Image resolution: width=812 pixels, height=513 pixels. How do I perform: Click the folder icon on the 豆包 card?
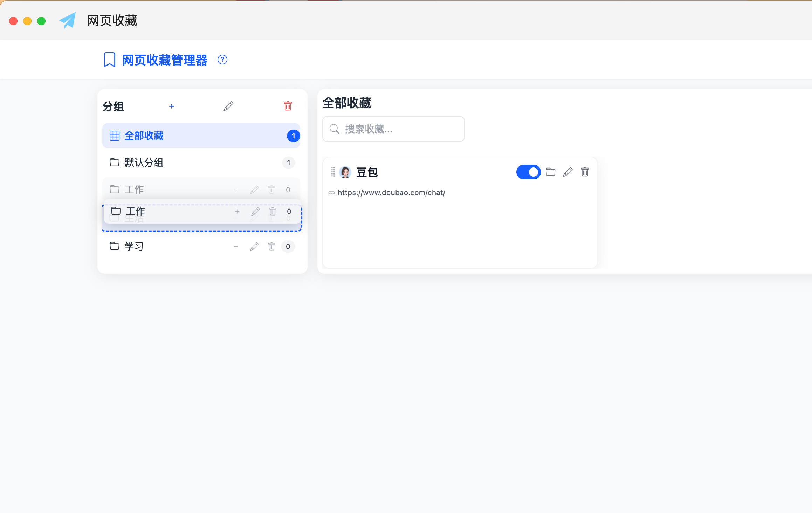click(x=550, y=172)
